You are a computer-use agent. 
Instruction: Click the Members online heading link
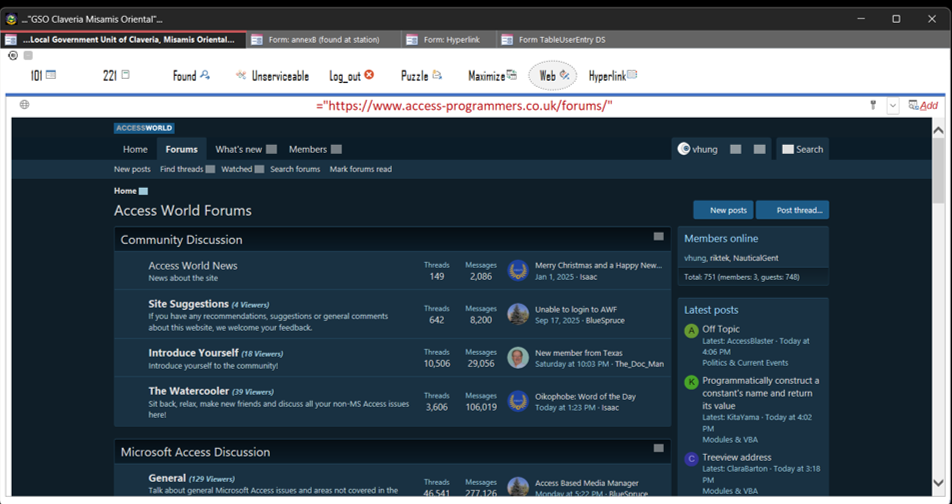[721, 239]
